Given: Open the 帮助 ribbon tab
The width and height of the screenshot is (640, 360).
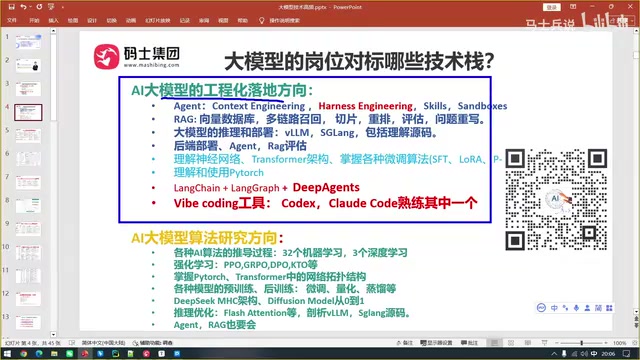Looking at the screenshot, I should click(242, 20).
